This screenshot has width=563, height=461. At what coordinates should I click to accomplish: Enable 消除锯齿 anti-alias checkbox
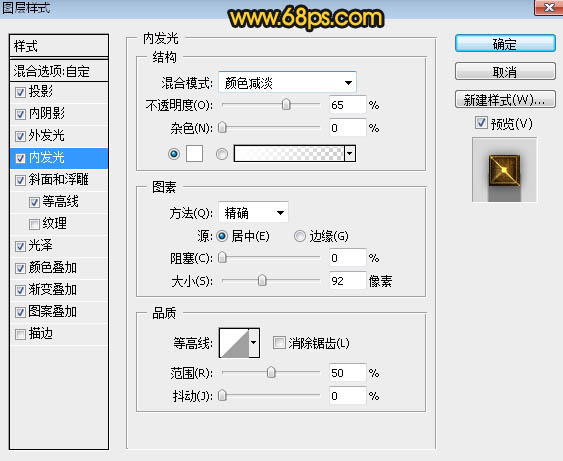(279, 343)
